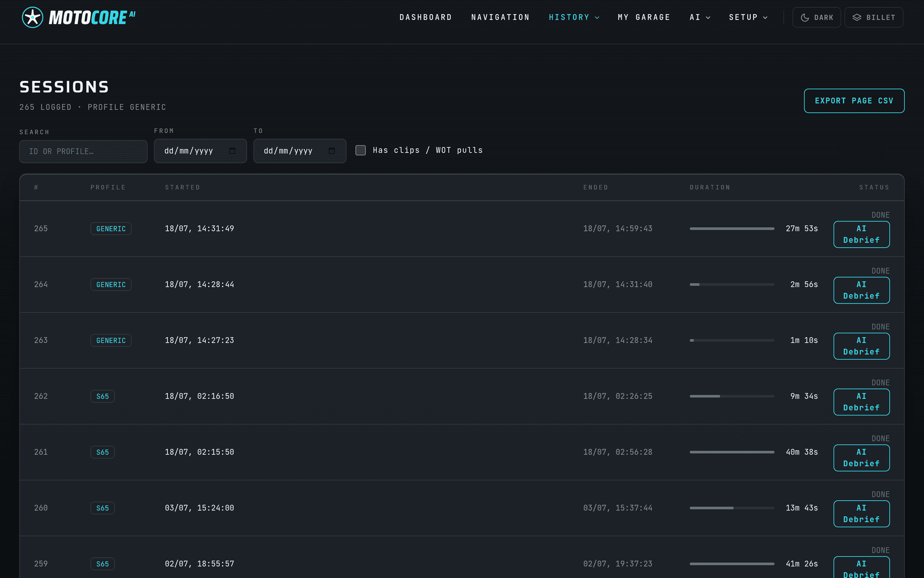
Task: Open AI Debrief for session 263
Action: point(861,346)
